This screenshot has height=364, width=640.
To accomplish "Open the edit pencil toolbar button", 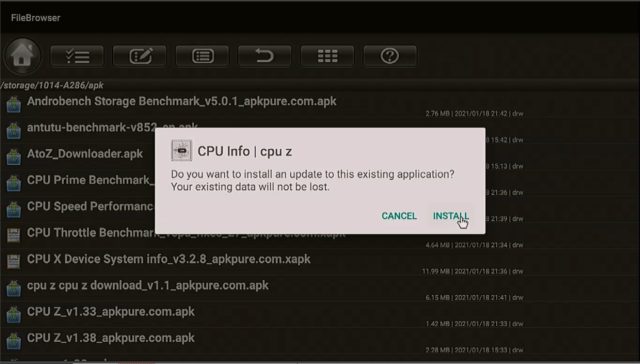I will click(140, 56).
